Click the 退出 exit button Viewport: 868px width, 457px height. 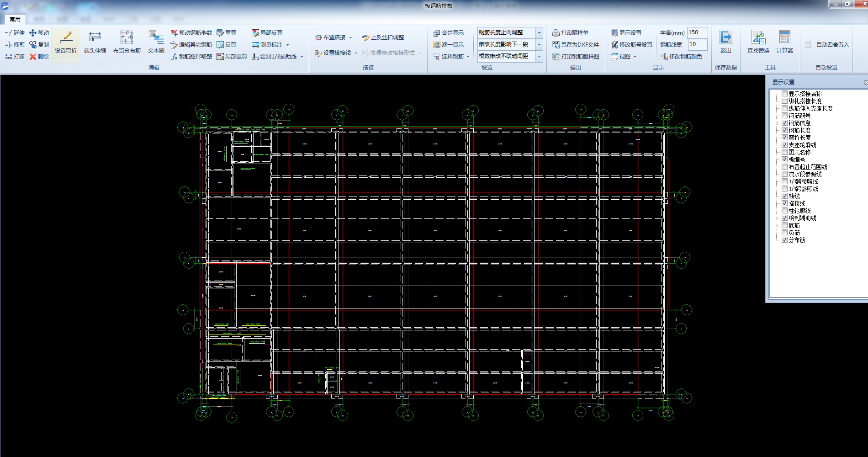726,42
